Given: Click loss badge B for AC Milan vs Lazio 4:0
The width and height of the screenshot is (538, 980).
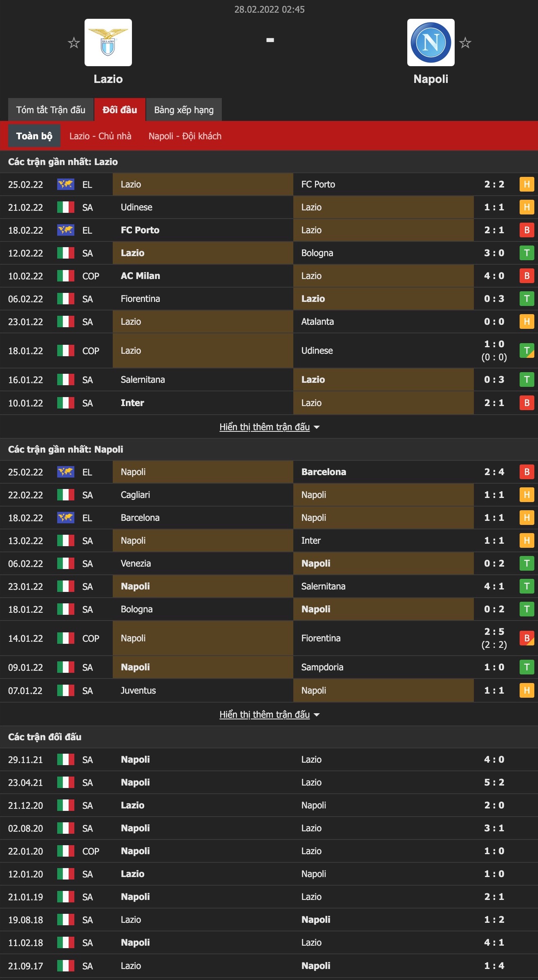Looking at the screenshot, I should [x=527, y=276].
